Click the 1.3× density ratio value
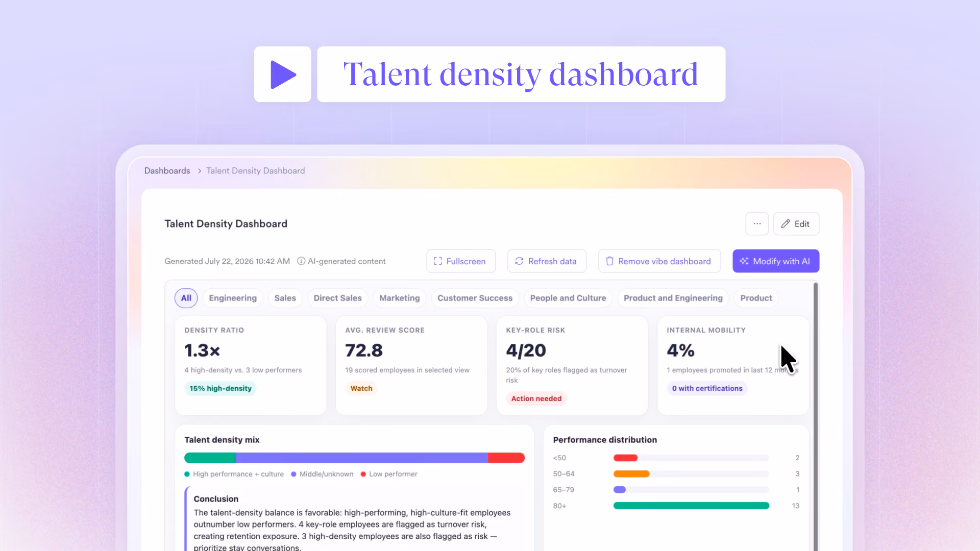 tap(202, 350)
